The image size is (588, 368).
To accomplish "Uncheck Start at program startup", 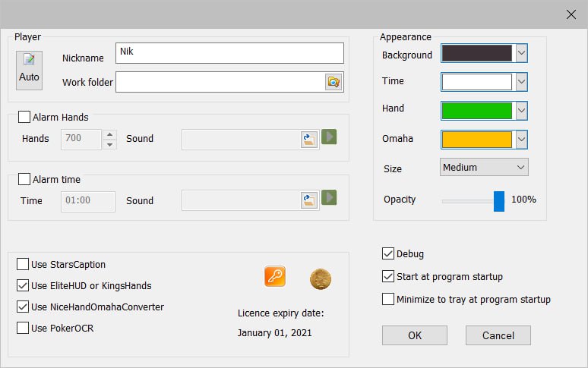I will (388, 276).
